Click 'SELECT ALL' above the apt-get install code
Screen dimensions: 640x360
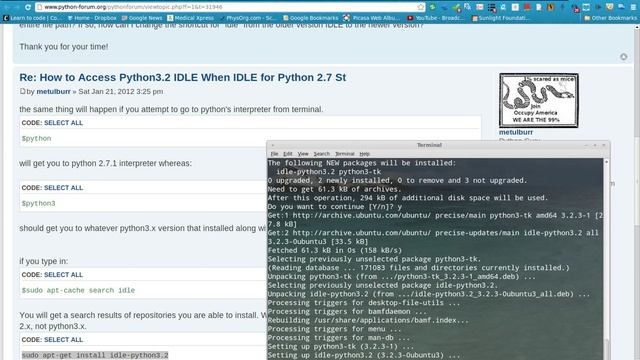point(63,340)
